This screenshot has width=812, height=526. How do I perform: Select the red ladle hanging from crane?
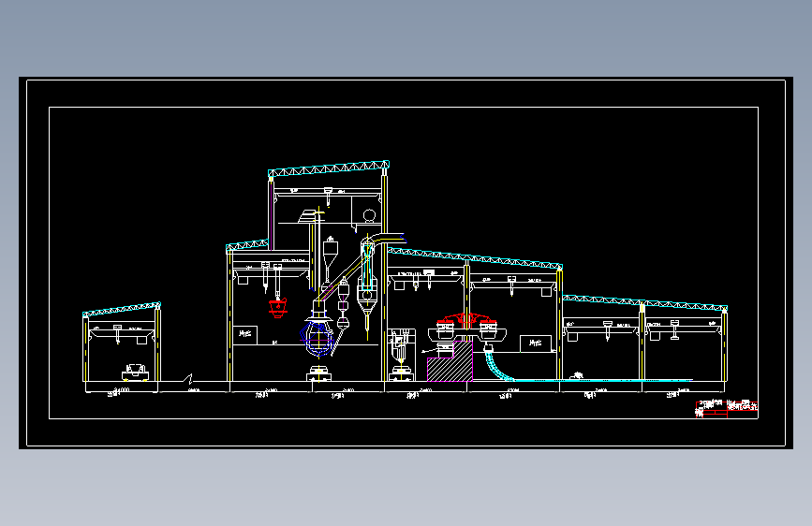point(277,308)
